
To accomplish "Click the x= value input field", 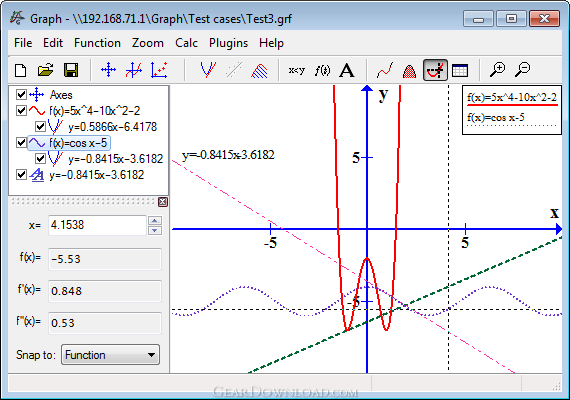I will click(x=97, y=225).
